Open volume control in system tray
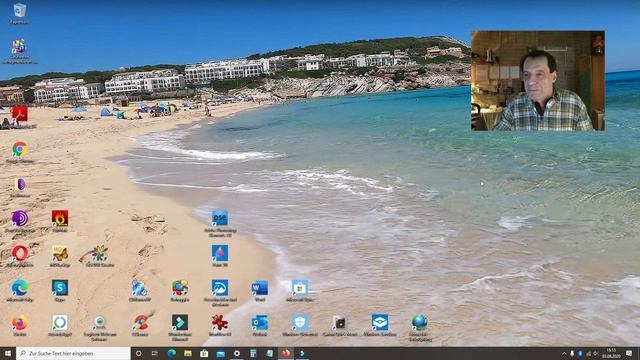This screenshot has width=640, height=360. (x=596, y=353)
